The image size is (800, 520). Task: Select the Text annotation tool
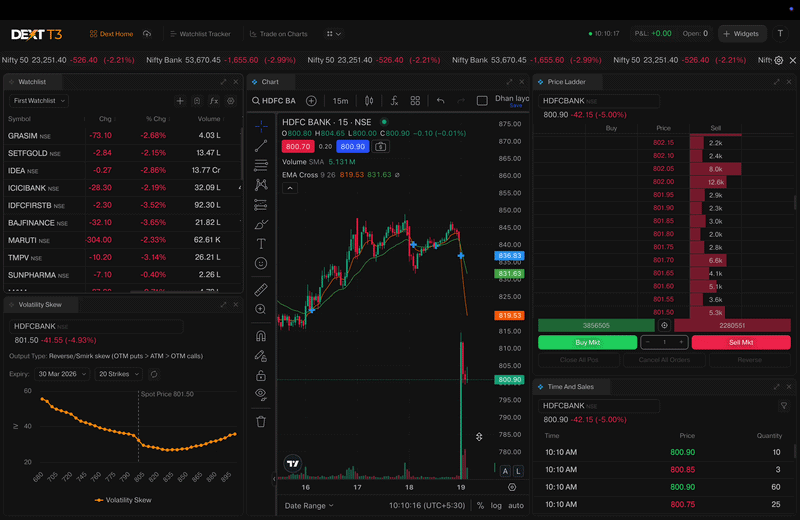[x=261, y=243]
